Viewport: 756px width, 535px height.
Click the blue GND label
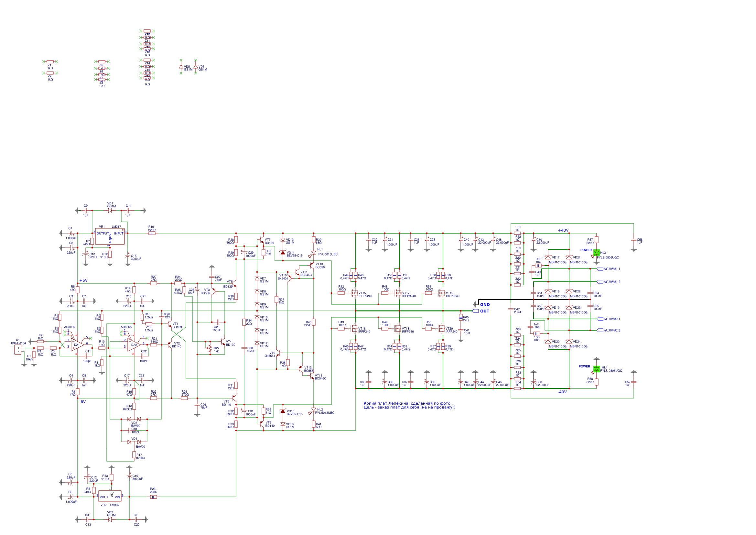pos(485,305)
